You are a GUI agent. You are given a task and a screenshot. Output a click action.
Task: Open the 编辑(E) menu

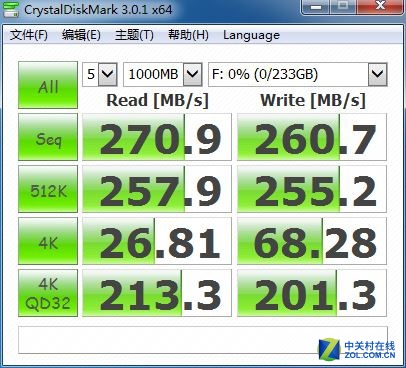pyautogui.click(x=81, y=35)
